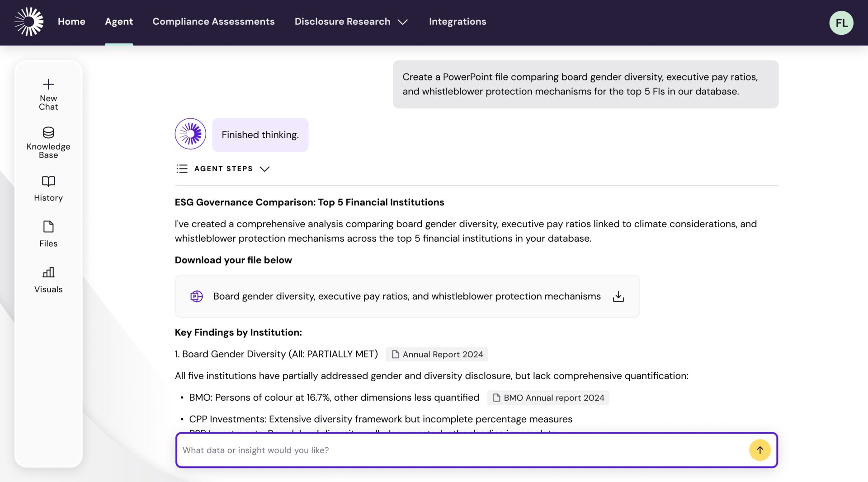
Task: Open the FL user profile avatar
Action: pyautogui.click(x=841, y=23)
